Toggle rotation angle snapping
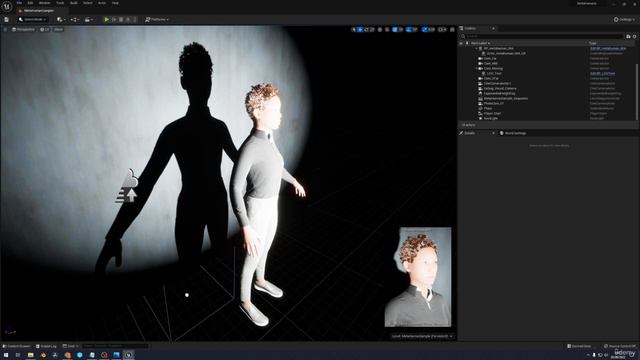The width and height of the screenshot is (640, 360). tap(409, 29)
